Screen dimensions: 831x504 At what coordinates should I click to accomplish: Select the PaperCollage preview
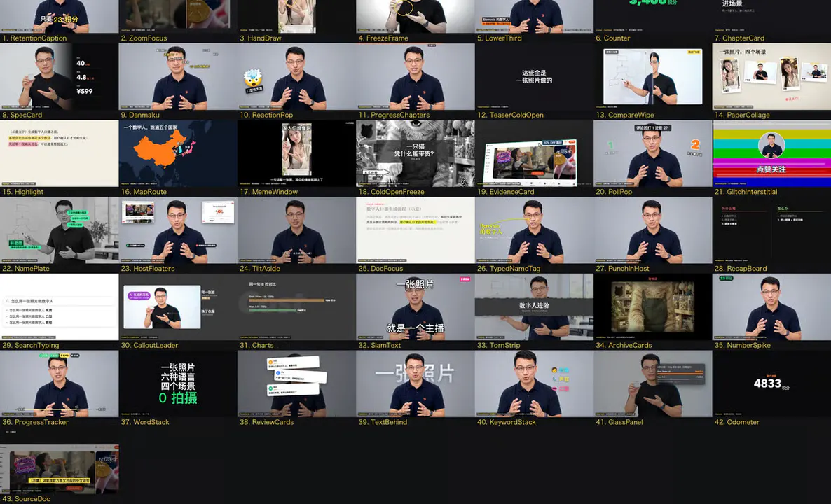tap(771, 76)
